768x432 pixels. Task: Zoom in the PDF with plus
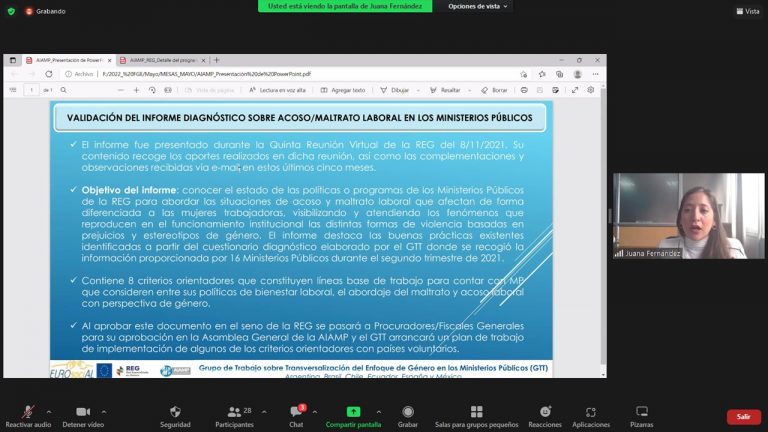click(x=136, y=90)
